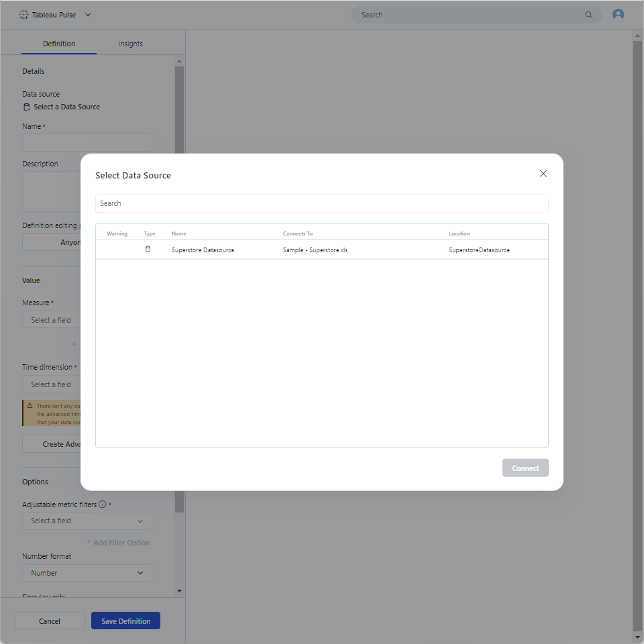This screenshot has height=644, width=644.
Task: Click into the Name input field
Action: [87, 142]
